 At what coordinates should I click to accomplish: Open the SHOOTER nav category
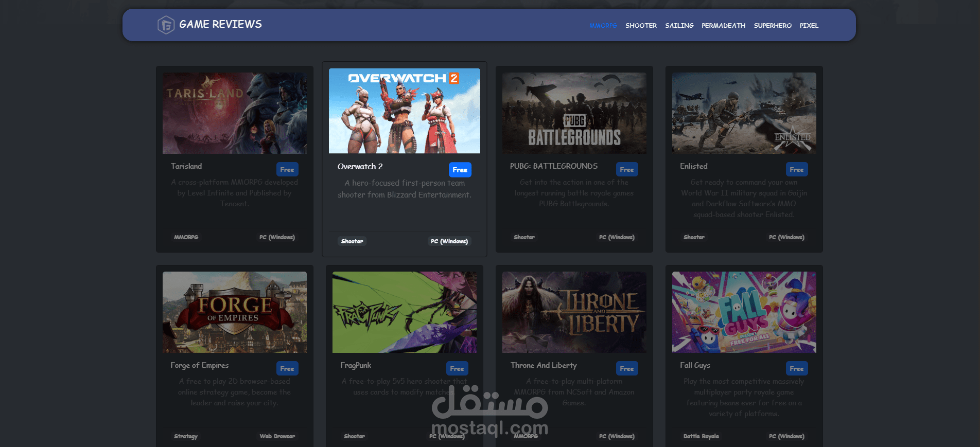click(x=641, y=26)
